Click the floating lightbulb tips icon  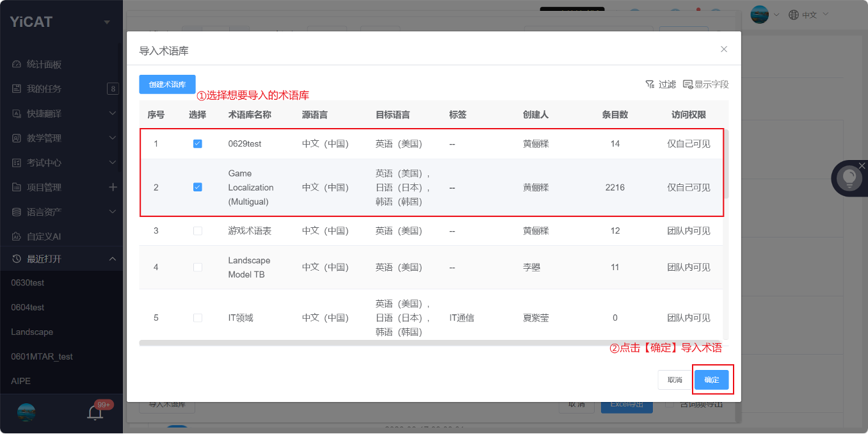[849, 178]
